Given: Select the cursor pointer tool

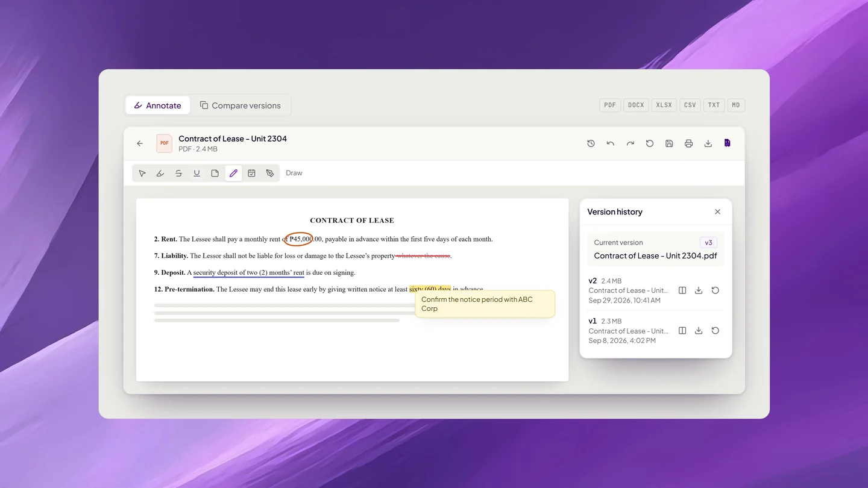Looking at the screenshot, I should (x=142, y=174).
